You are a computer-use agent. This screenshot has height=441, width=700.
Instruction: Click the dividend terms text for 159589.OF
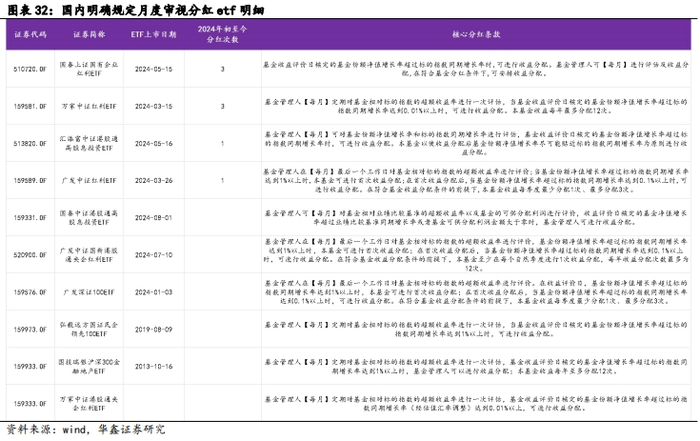coord(476,180)
